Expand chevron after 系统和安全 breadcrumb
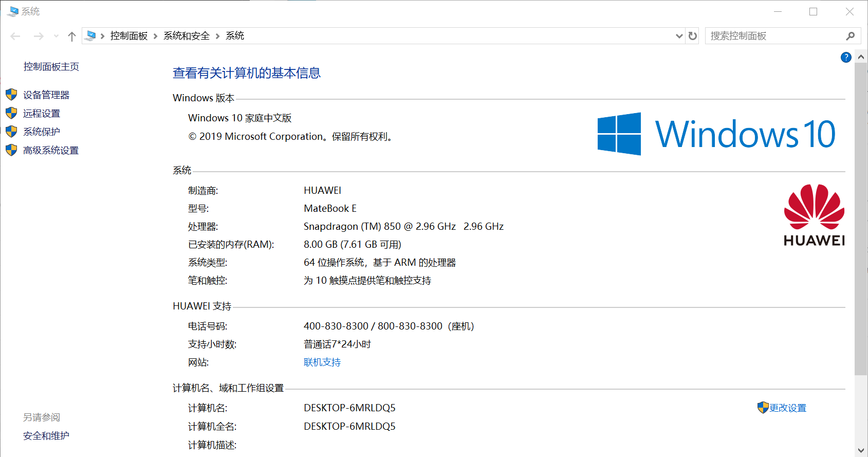 tap(217, 36)
